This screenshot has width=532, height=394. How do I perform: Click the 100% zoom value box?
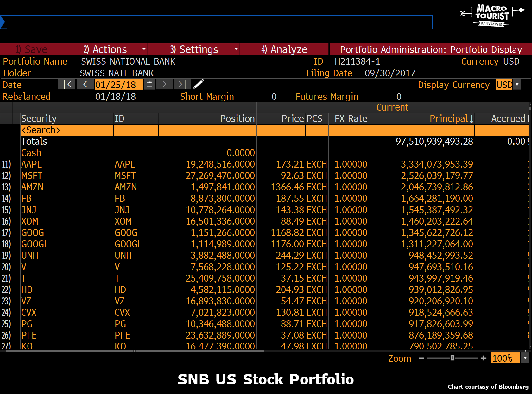tap(506, 358)
